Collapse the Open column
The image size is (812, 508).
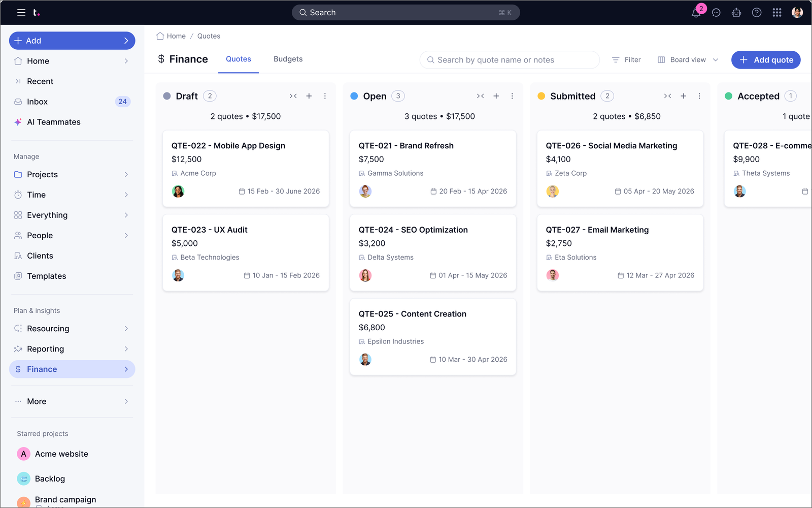pyautogui.click(x=481, y=96)
